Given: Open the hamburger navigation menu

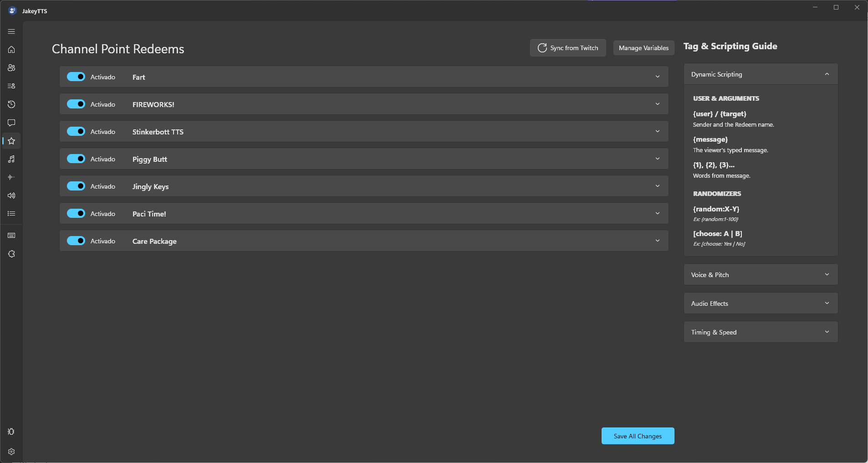Looking at the screenshot, I should 11,31.
